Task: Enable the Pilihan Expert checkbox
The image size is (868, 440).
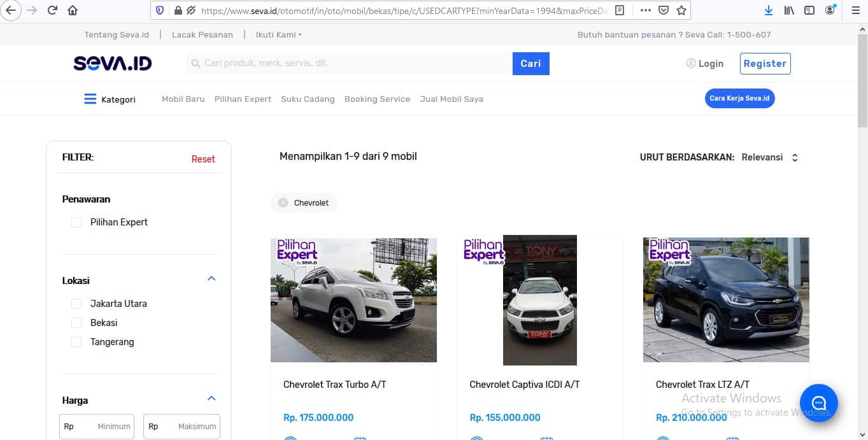Action: (76, 222)
